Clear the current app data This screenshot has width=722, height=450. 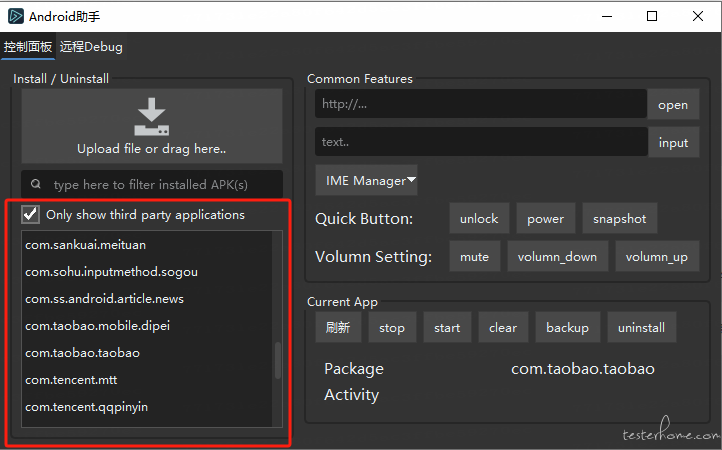[503, 327]
